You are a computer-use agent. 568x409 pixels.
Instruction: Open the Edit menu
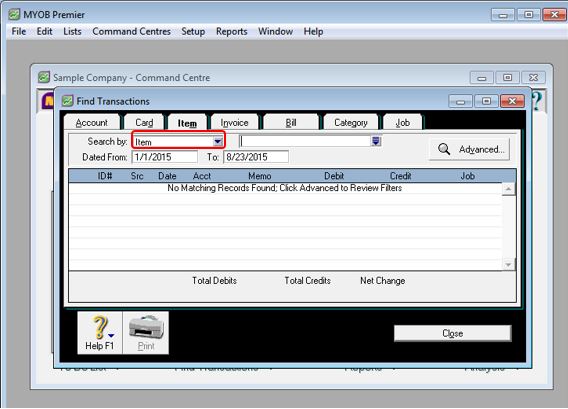45,32
